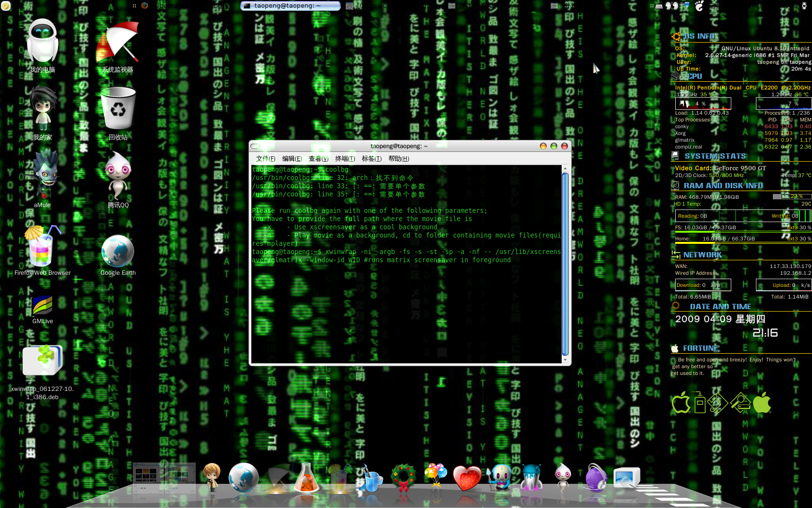Open the 编辑(E) menu in terminal
Viewport: 812px width, 508px height.
[292, 159]
